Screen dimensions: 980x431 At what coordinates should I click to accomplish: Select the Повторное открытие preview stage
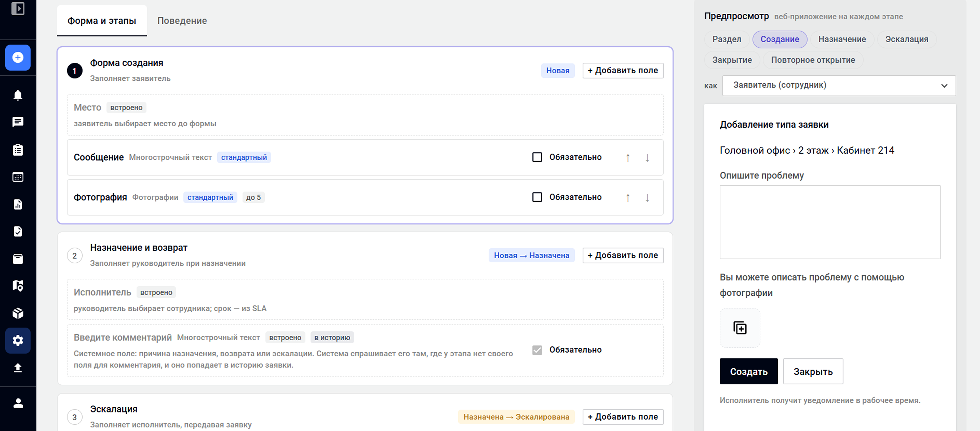(x=813, y=60)
